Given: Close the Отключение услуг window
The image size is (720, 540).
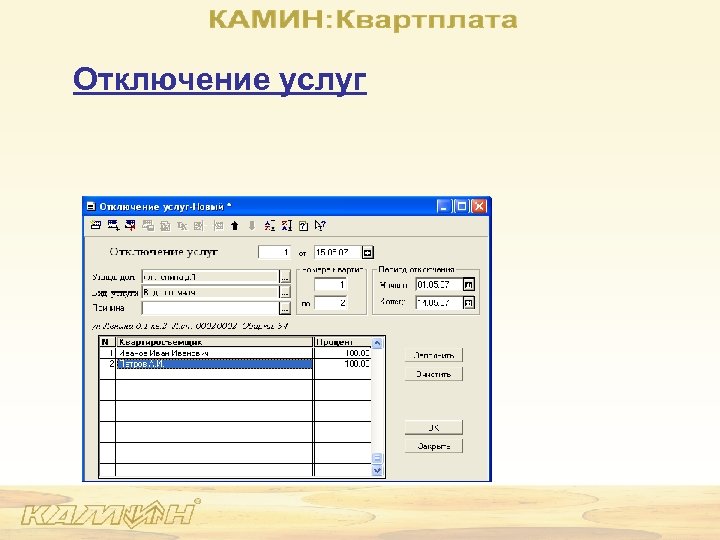Looking at the screenshot, I should coord(479,207).
